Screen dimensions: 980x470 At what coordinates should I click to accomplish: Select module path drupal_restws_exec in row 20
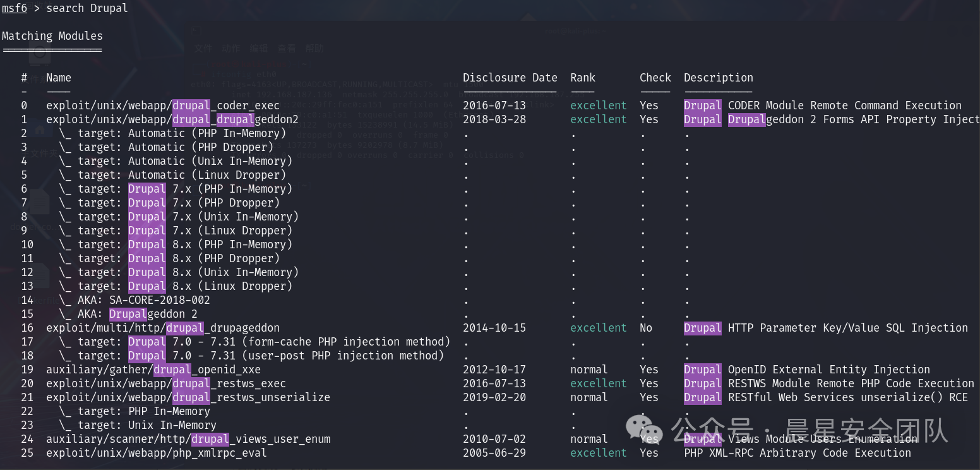[x=166, y=383]
